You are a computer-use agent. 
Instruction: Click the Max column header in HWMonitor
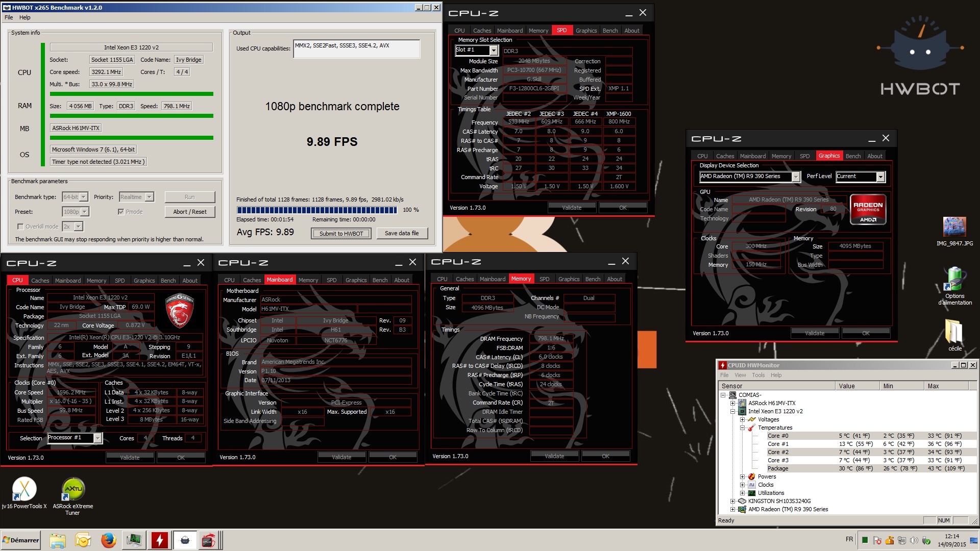(946, 386)
